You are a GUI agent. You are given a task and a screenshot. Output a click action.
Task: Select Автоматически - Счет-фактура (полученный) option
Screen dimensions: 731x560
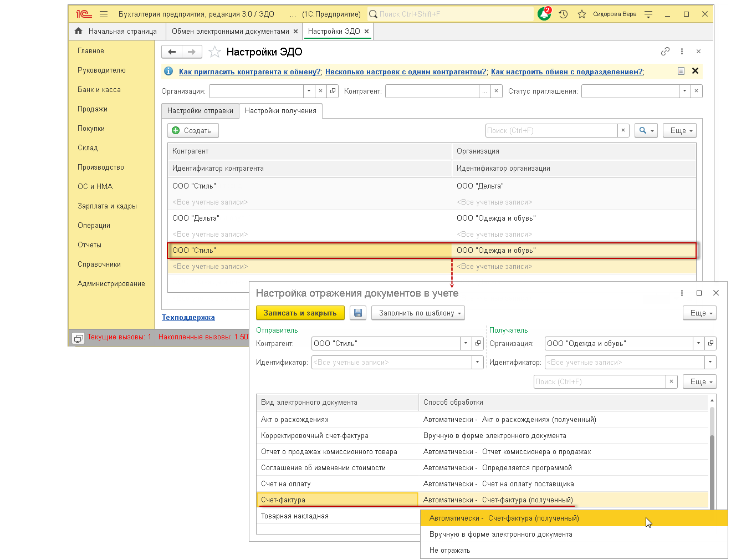click(x=574, y=518)
